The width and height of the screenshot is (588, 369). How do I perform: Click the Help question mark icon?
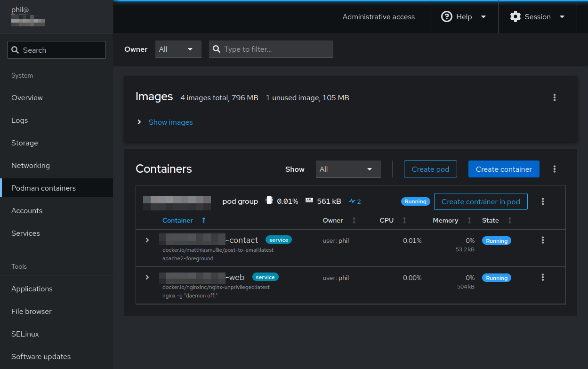coord(446,16)
